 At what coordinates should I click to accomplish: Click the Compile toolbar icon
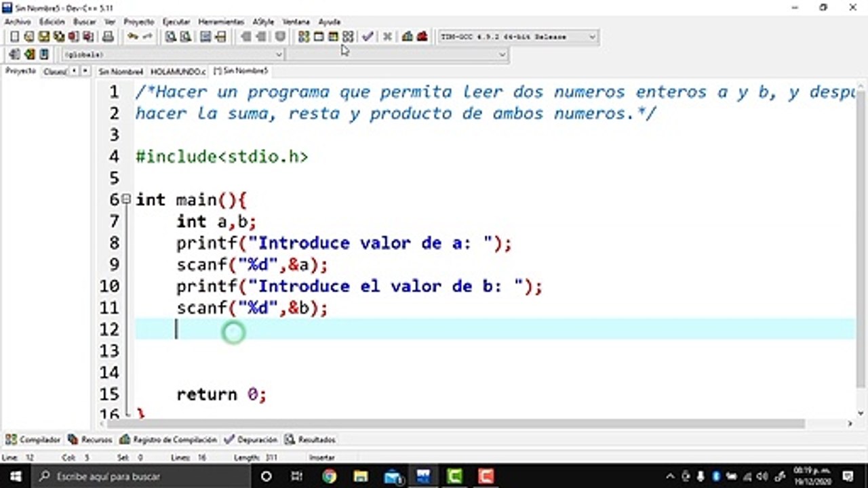[303, 37]
